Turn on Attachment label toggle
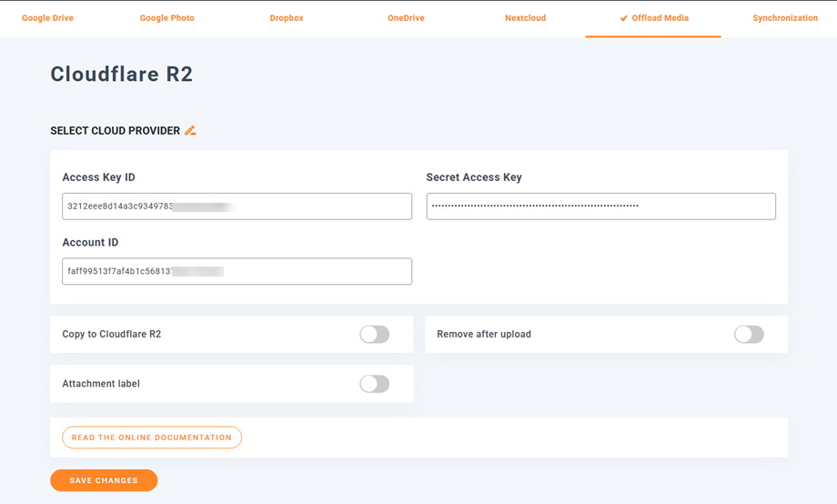The height and width of the screenshot is (504, 837). pyautogui.click(x=375, y=384)
